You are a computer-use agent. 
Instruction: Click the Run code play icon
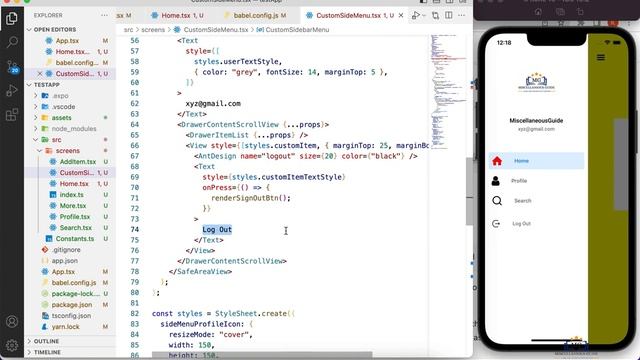pyautogui.click(x=416, y=16)
